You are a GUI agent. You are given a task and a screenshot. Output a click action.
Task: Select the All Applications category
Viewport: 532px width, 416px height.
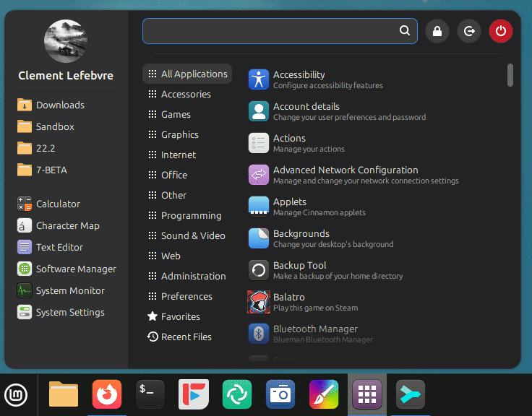pyautogui.click(x=187, y=74)
